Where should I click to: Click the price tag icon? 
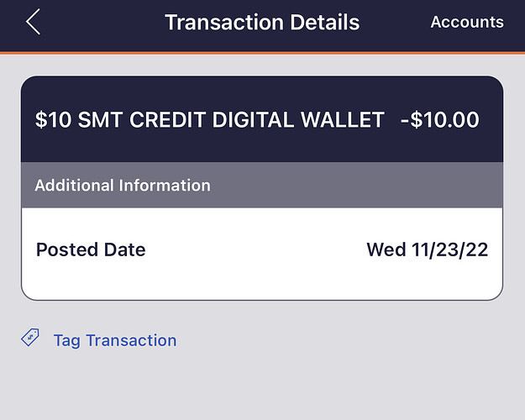(x=29, y=339)
